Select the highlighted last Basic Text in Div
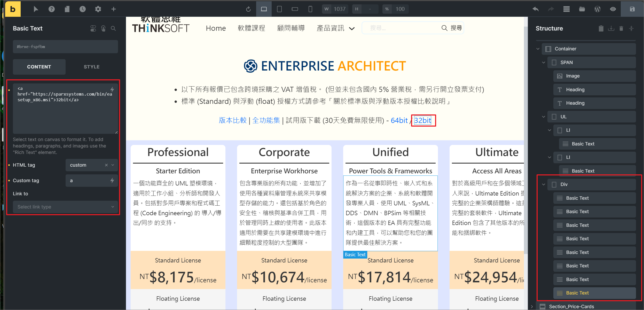 [594, 293]
